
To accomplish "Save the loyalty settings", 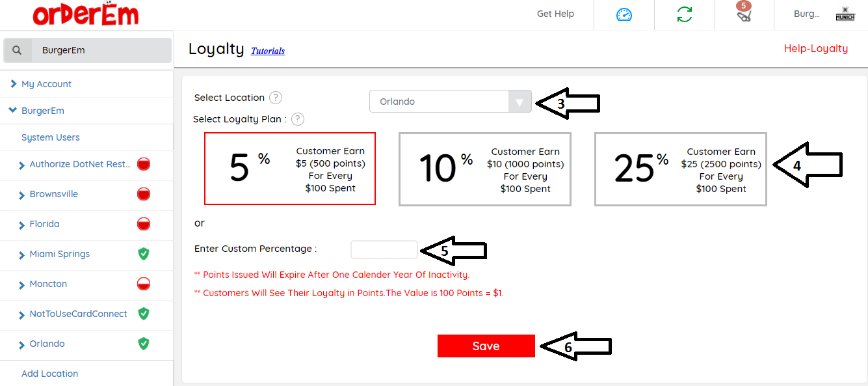I will coord(486,346).
